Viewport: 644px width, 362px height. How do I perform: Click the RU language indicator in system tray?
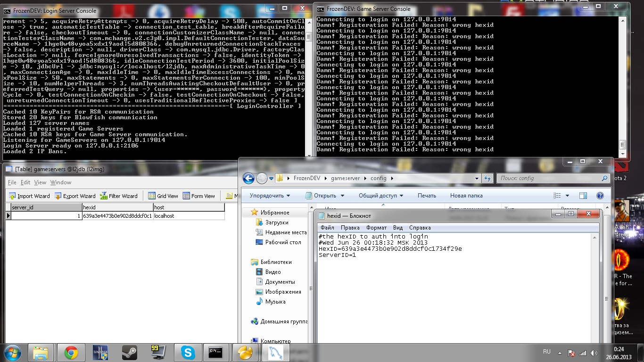[x=547, y=352]
